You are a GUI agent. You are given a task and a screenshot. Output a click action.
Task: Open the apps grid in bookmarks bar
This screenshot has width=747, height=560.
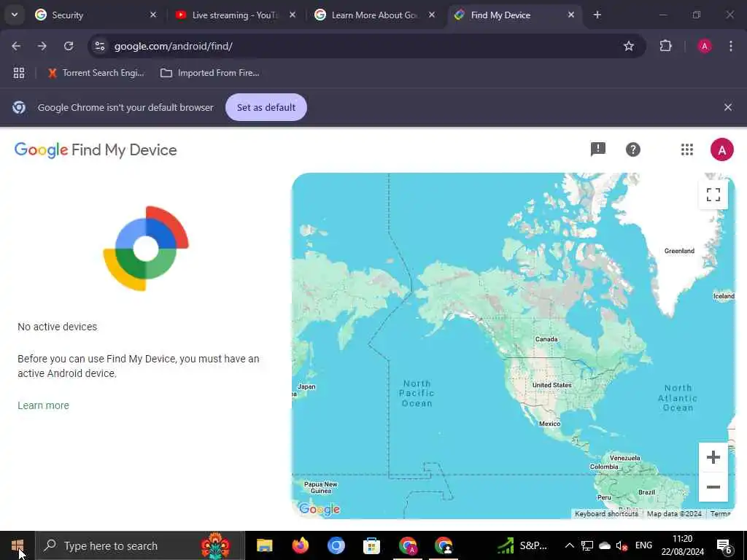pos(19,73)
